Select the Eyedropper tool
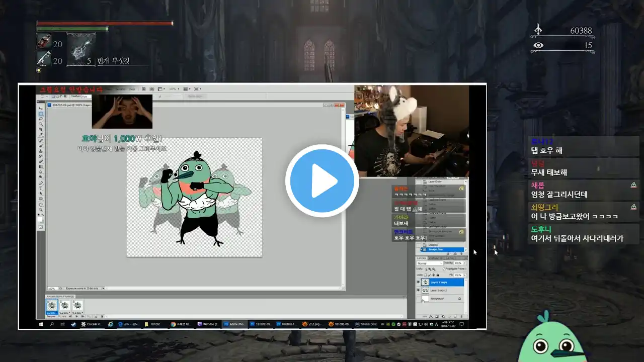This screenshot has width=644, height=362. 41,134
